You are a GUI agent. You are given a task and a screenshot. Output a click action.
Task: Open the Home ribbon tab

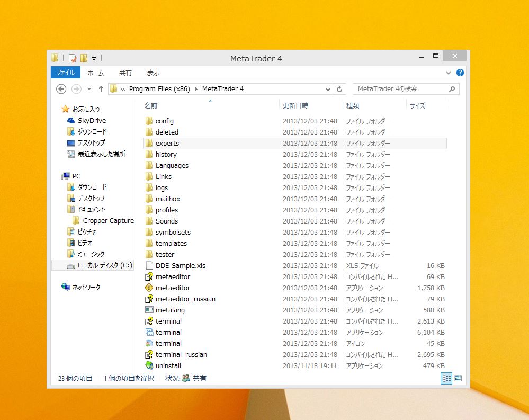click(95, 73)
